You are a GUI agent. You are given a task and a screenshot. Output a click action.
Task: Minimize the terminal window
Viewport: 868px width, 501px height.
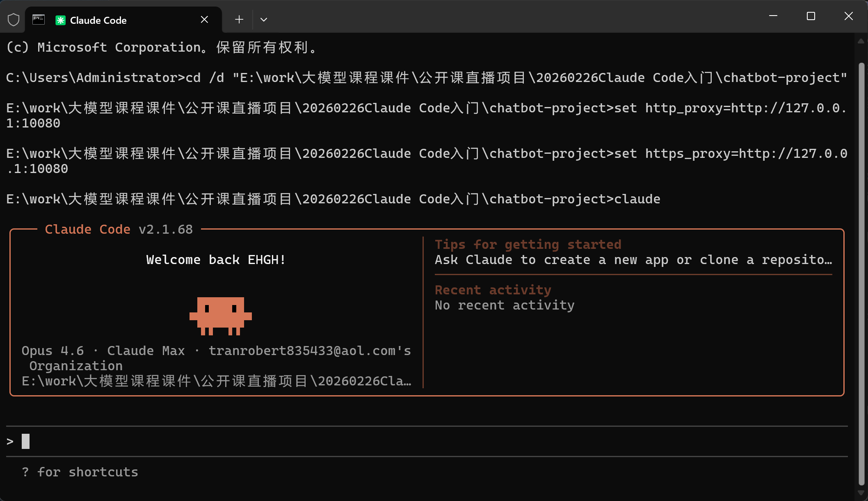pyautogui.click(x=773, y=16)
